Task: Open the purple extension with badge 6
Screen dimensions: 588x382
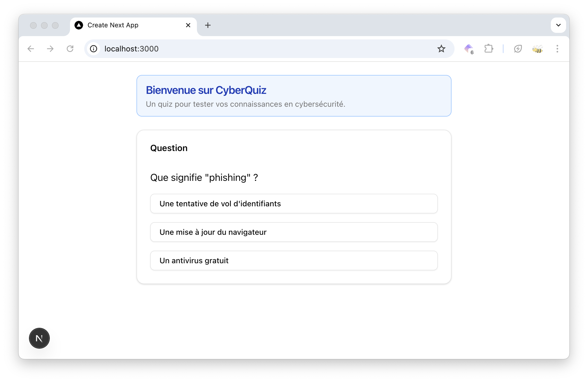Action: pos(469,49)
